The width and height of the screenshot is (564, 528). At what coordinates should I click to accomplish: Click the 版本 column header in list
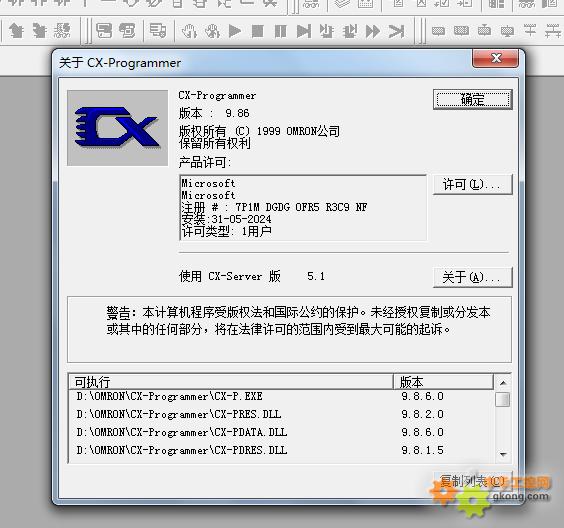[443, 382]
